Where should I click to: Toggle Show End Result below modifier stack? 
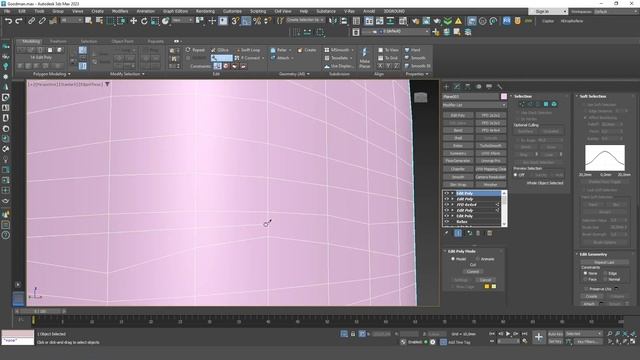pyautogui.click(x=458, y=233)
